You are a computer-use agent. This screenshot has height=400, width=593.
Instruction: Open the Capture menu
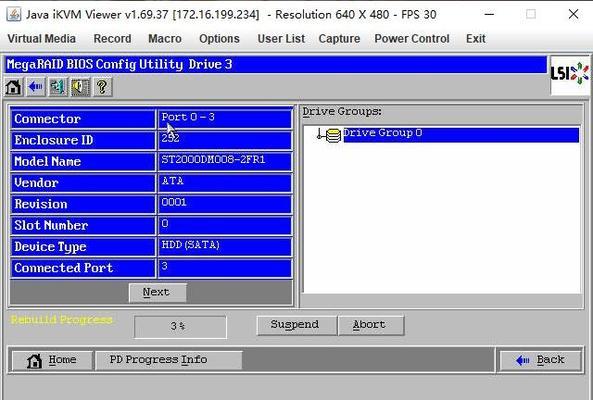339,39
